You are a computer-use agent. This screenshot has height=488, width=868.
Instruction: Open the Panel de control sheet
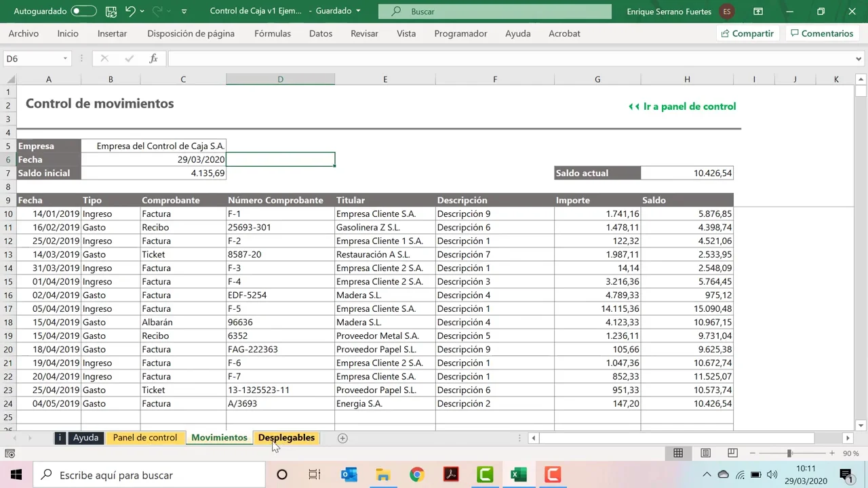pyautogui.click(x=144, y=438)
